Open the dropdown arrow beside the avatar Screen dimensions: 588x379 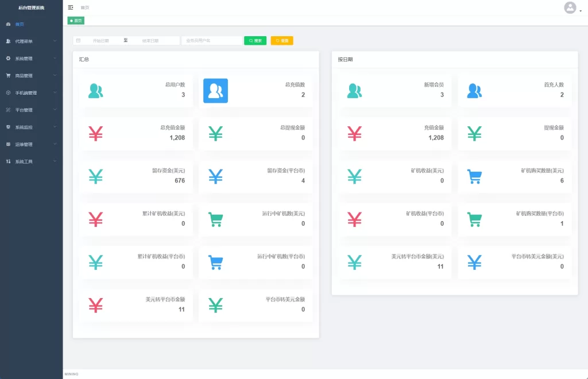click(x=581, y=11)
